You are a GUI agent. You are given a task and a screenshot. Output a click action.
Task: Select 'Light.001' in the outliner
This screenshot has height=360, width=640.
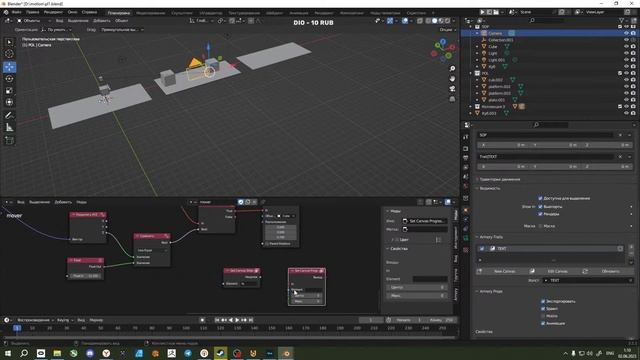[496, 60]
